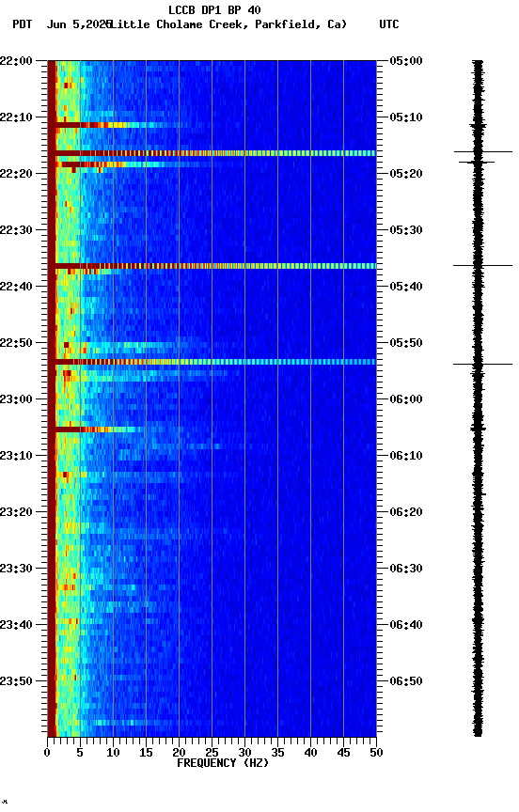
Task: Click the 06:40 UTC time label
Action: [406, 625]
